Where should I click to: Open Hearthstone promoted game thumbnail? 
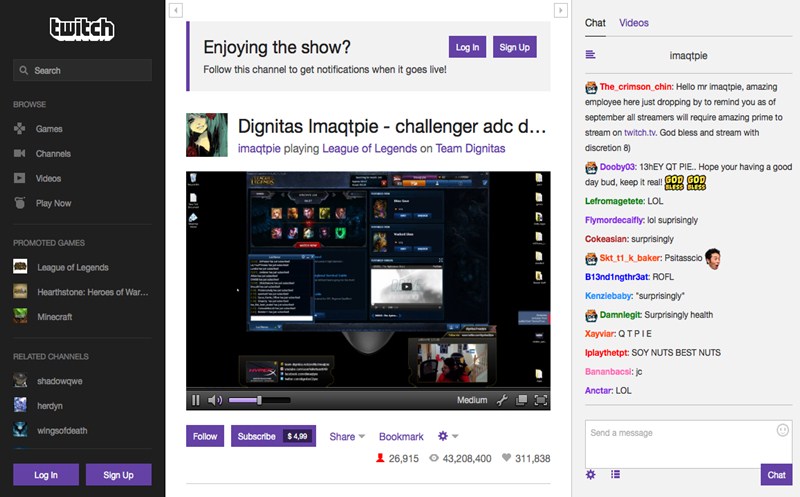click(x=20, y=291)
